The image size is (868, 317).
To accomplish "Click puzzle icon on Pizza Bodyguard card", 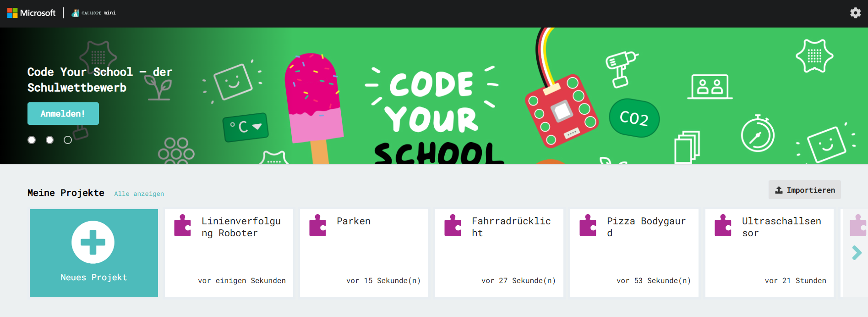I will 588,226.
